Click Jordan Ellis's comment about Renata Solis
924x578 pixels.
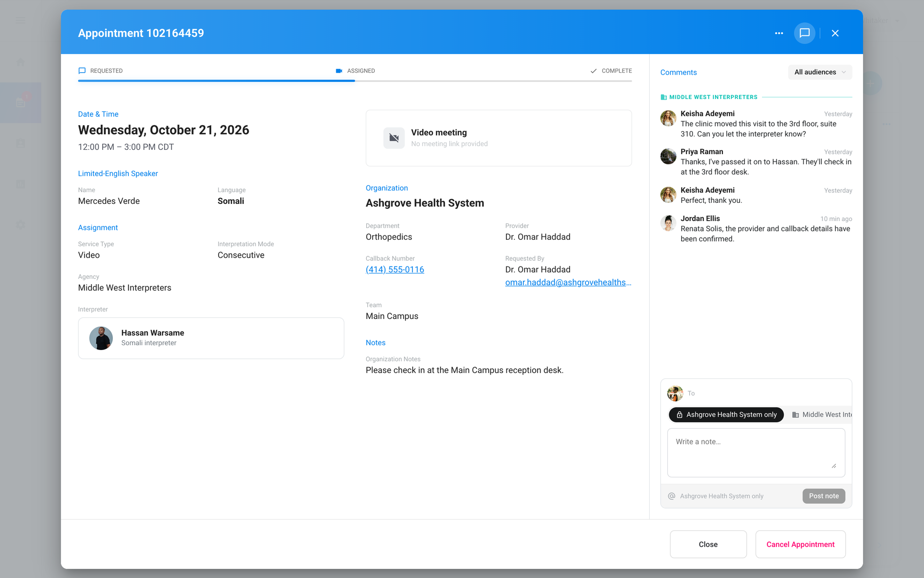tap(765, 234)
